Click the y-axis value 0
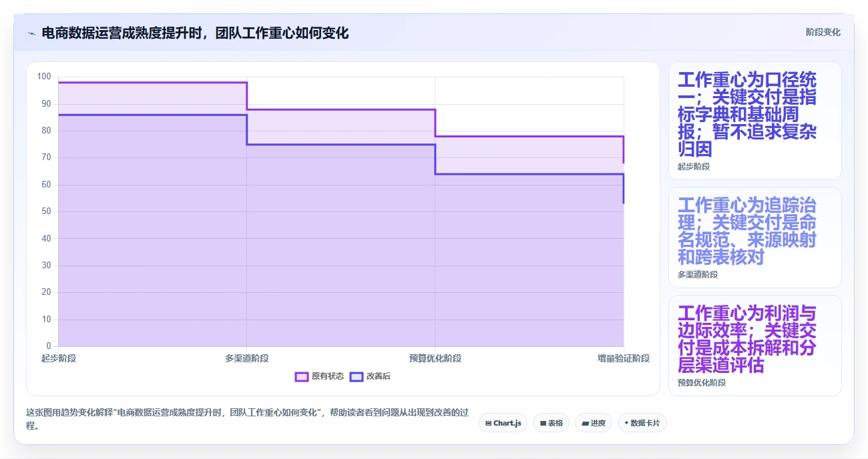 (x=49, y=346)
